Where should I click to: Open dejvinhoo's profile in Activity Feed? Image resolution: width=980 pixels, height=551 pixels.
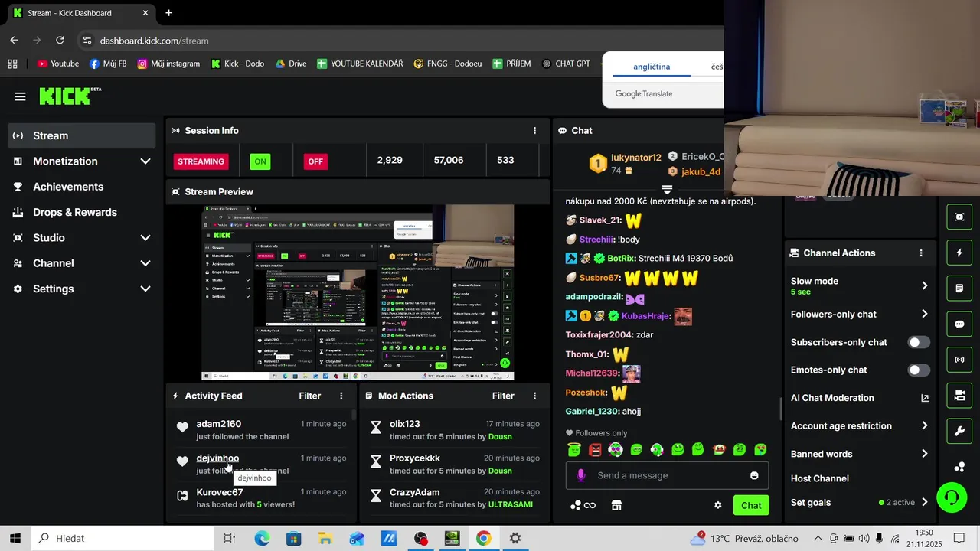217,458
